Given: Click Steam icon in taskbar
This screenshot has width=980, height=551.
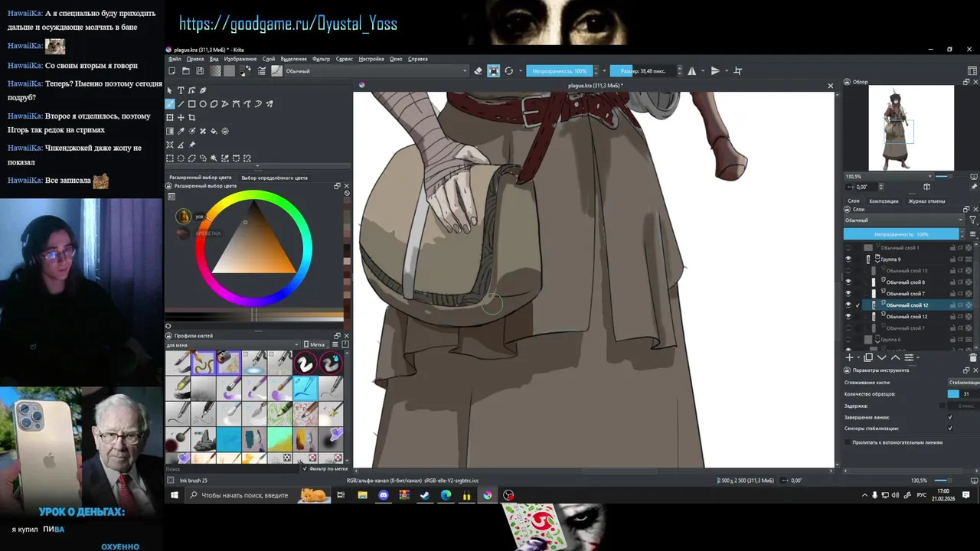Looking at the screenshot, I should point(425,495).
